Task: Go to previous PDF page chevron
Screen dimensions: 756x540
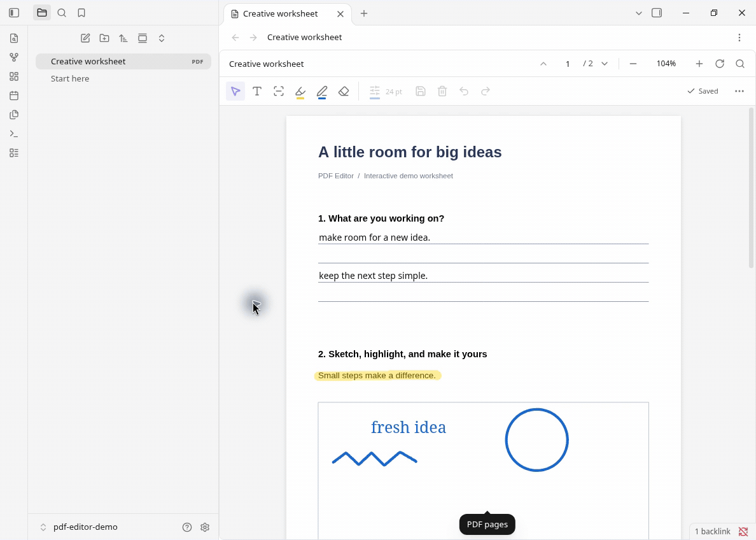Action: pos(543,64)
